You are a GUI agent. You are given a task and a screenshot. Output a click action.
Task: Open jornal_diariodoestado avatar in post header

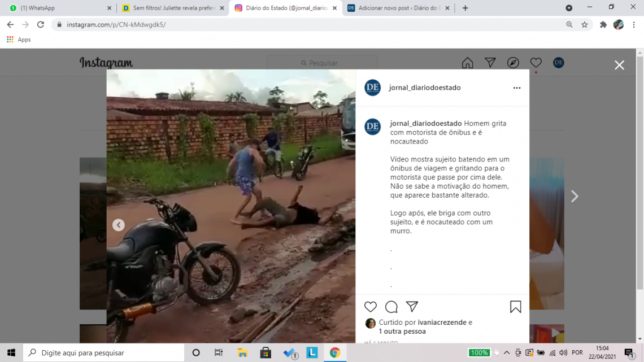coord(372,88)
